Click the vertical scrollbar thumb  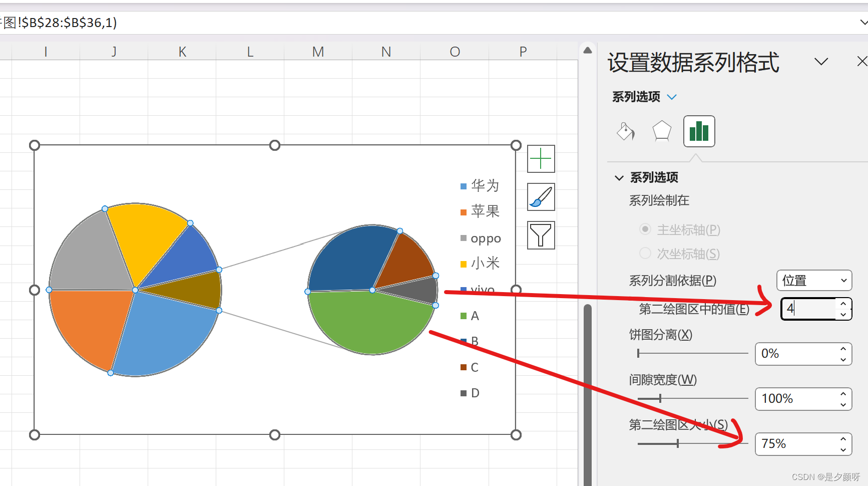click(x=588, y=395)
